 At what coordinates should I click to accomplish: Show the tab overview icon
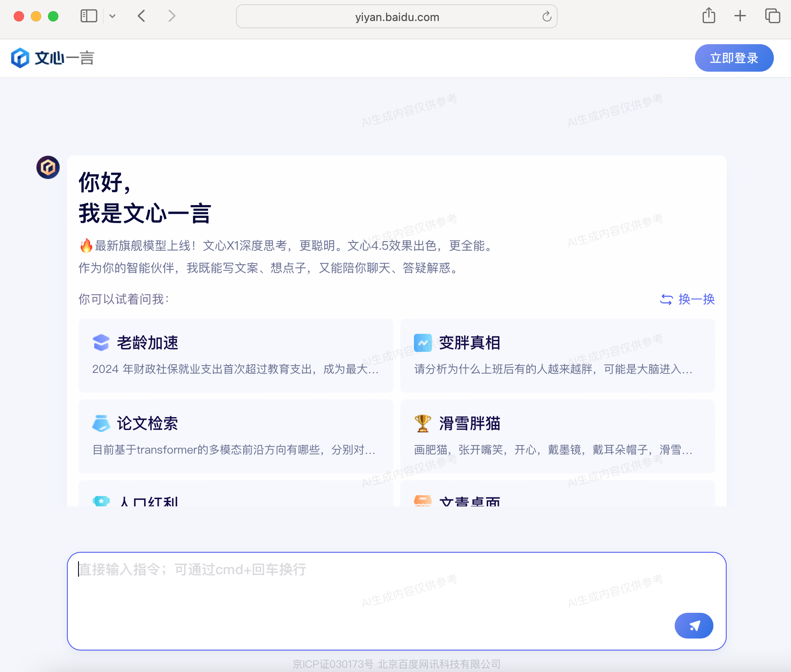click(x=772, y=16)
